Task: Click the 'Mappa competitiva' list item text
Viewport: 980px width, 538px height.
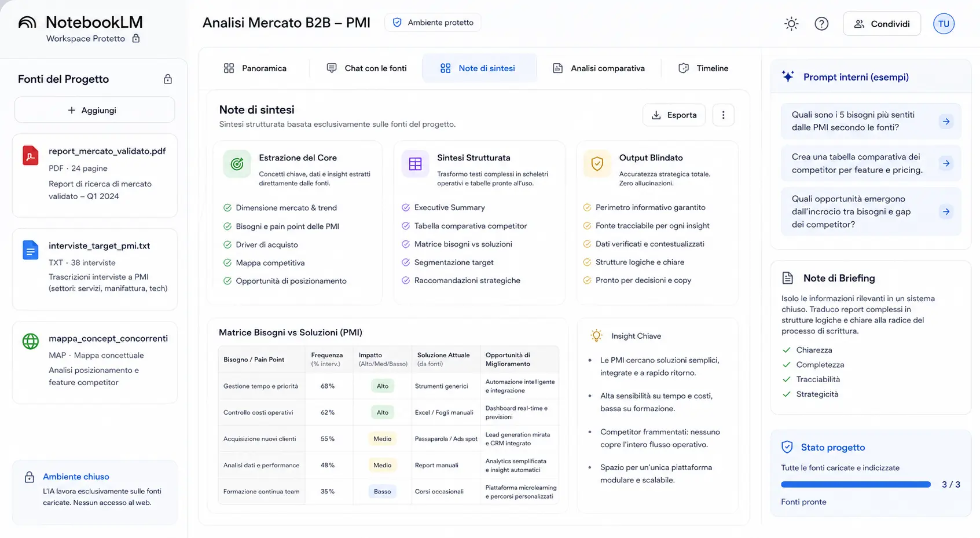Action: click(270, 263)
